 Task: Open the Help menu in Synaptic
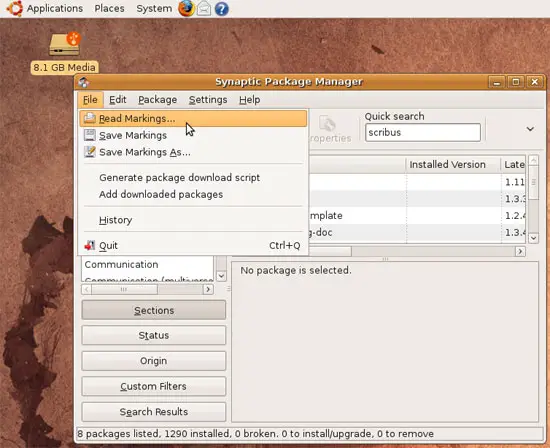(249, 100)
